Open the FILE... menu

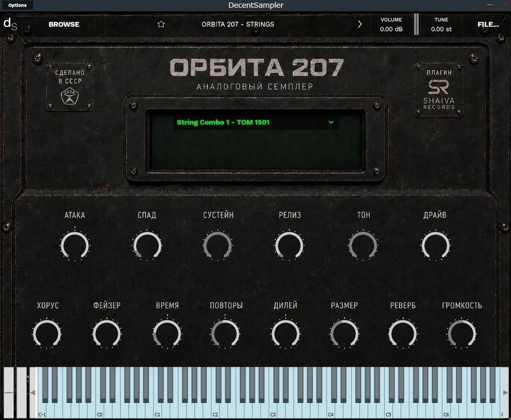[488, 24]
